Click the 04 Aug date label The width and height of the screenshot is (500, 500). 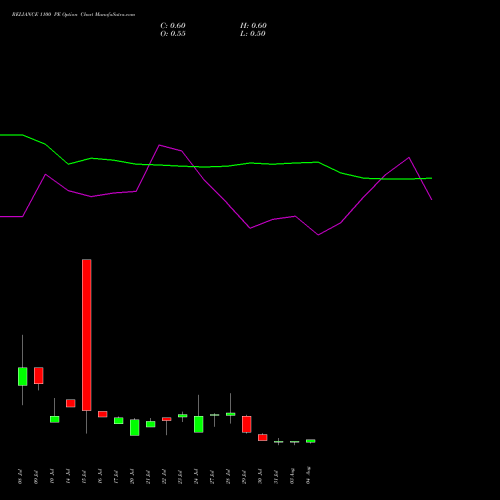click(x=308, y=475)
